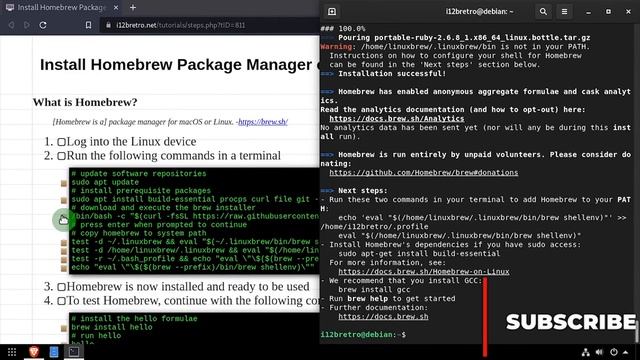Image resolution: width=640 pixels, height=360 pixels.
Task: Copy icon beside 'test -r ~/.bash_profile' line
Action: (64, 260)
